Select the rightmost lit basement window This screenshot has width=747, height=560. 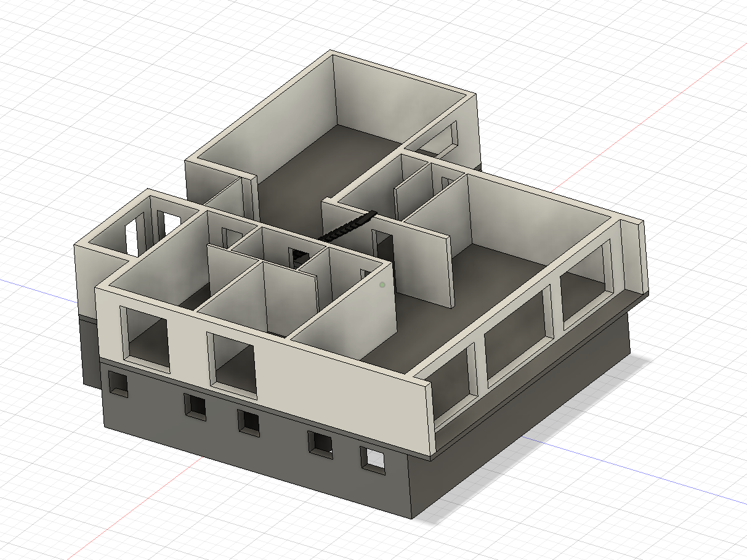(x=373, y=459)
